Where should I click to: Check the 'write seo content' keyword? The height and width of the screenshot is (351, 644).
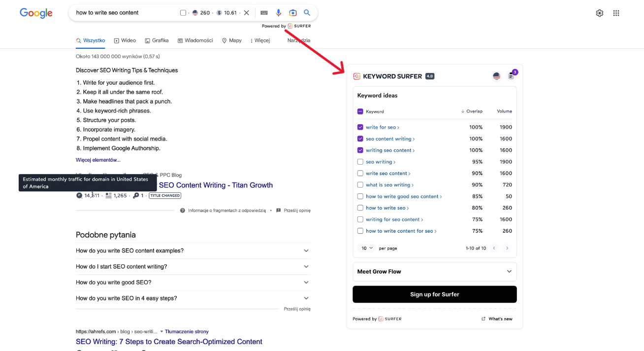[360, 173]
